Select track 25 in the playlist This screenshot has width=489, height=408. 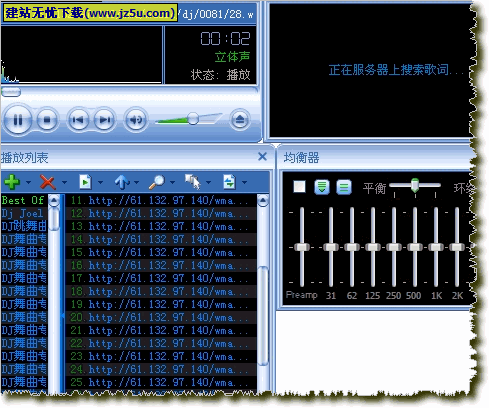point(161,382)
